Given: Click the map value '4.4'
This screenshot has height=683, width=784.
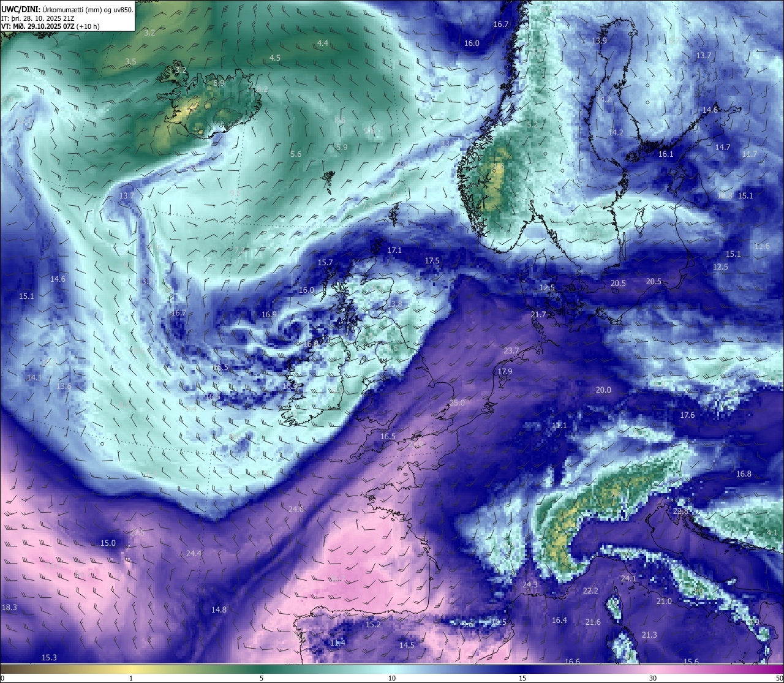Looking at the screenshot, I should coord(323,43).
